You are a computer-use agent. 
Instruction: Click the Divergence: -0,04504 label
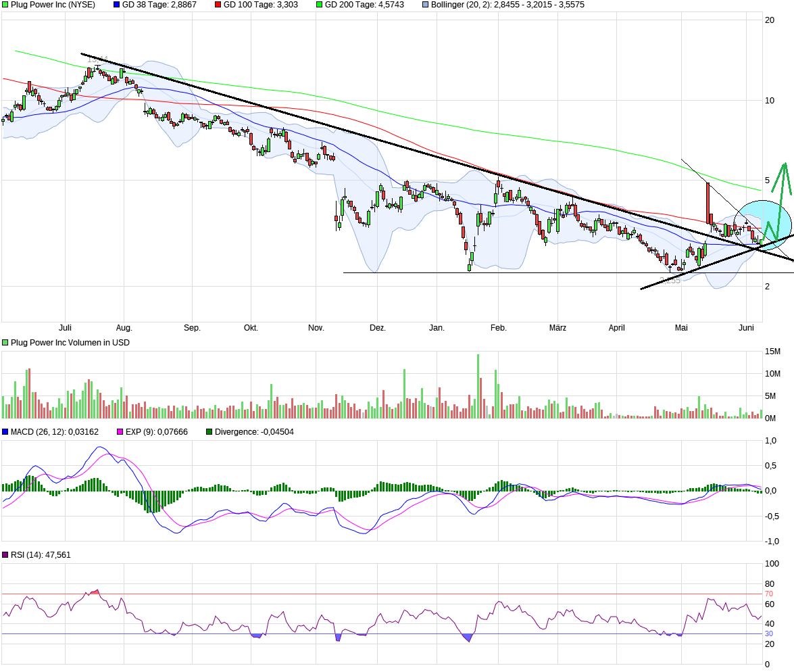254,432
